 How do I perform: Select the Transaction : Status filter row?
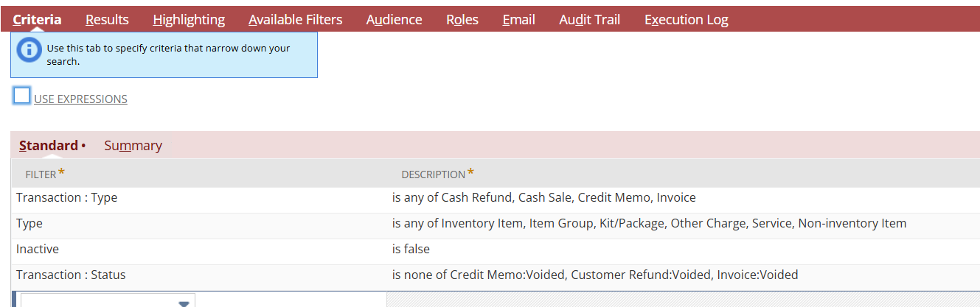click(x=71, y=275)
